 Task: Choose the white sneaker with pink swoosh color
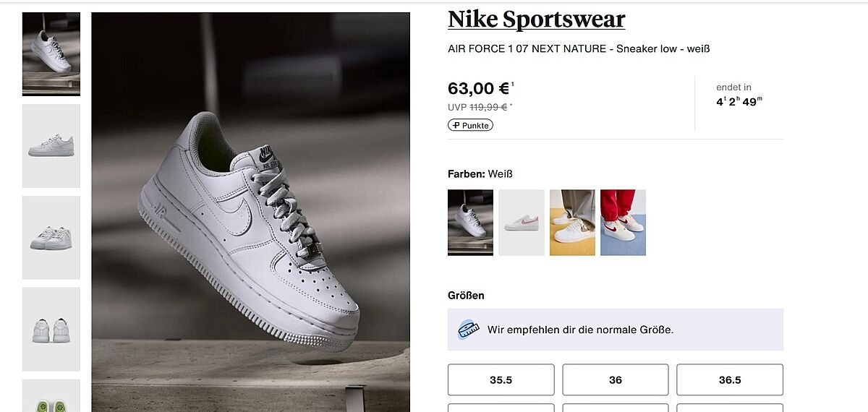click(x=522, y=223)
